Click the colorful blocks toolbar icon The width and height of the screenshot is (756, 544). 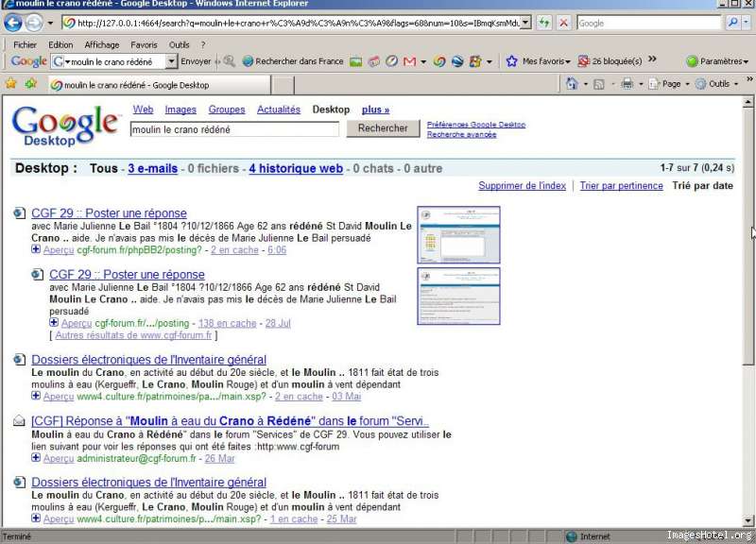tap(475, 61)
